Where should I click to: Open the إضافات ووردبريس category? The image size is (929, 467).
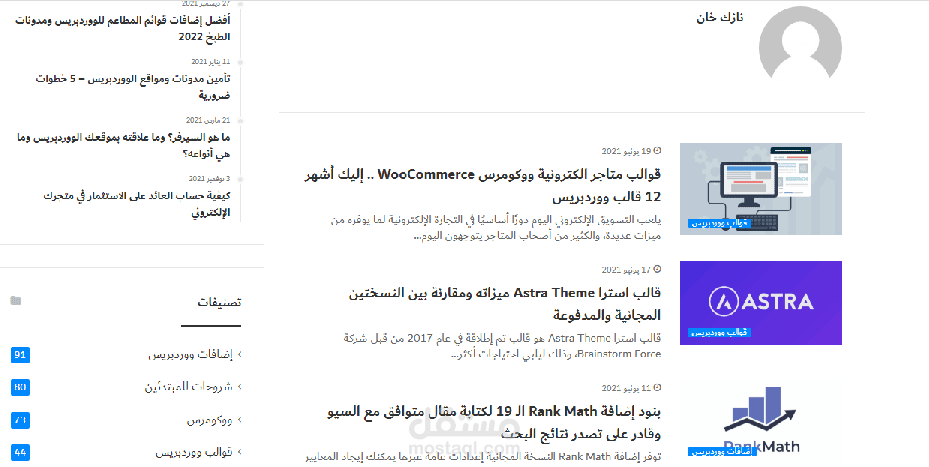[x=190, y=355]
